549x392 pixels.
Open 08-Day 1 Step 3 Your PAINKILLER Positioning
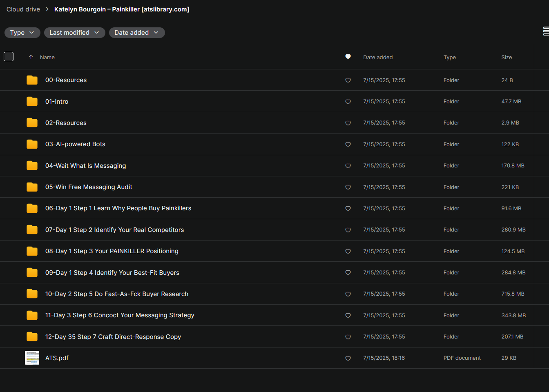[112, 251]
